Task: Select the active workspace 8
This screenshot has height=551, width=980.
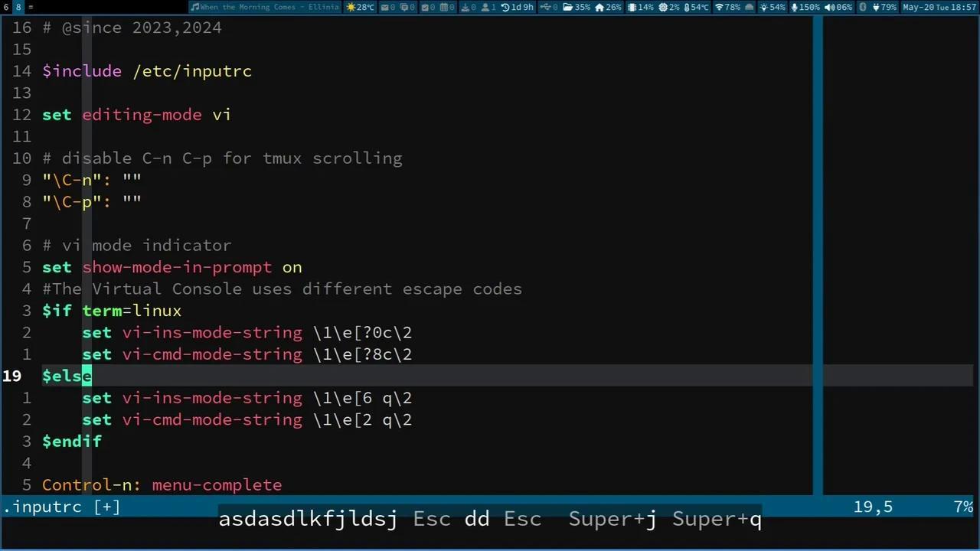Action: [x=18, y=7]
